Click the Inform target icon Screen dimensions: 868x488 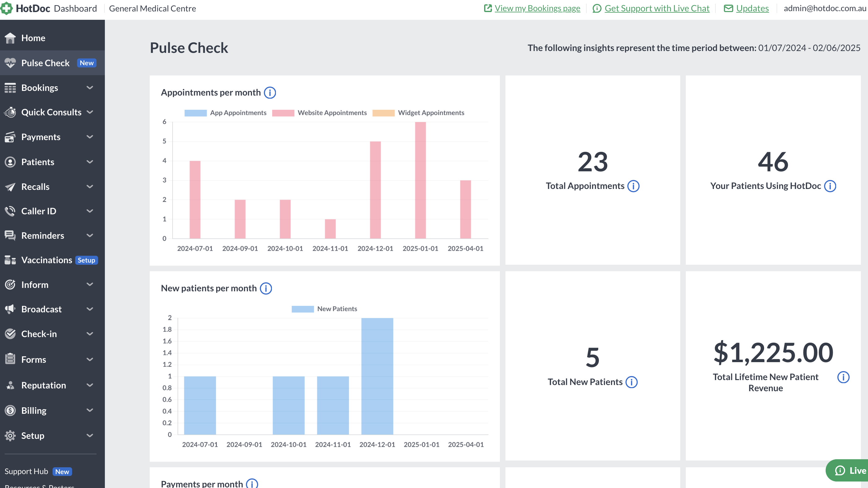point(10,285)
